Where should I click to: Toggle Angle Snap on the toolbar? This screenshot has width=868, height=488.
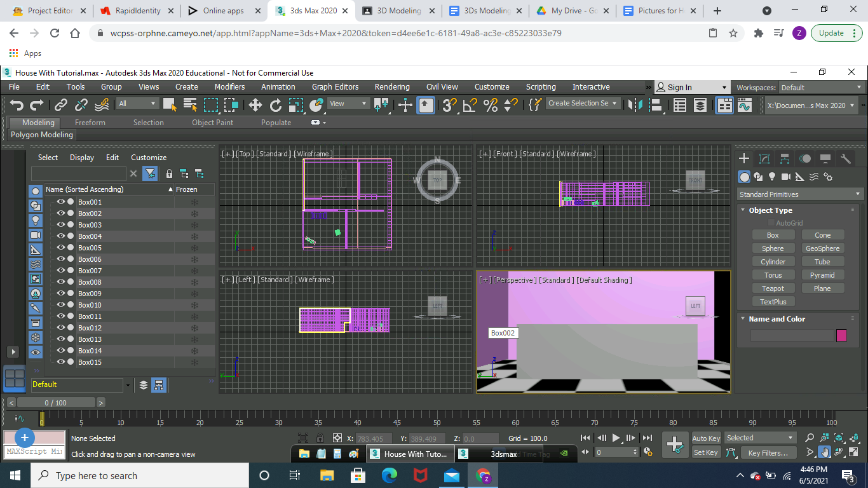click(470, 105)
